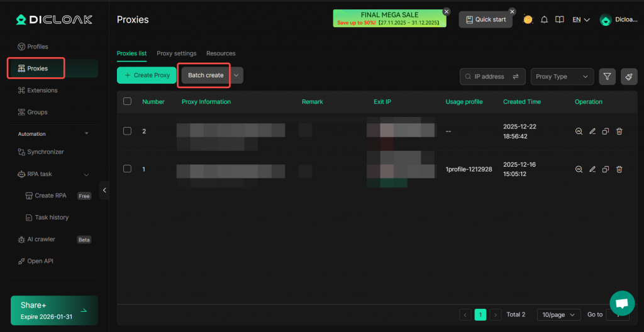The width and height of the screenshot is (644, 332).
Task: Open the Resources tab
Action: click(221, 53)
